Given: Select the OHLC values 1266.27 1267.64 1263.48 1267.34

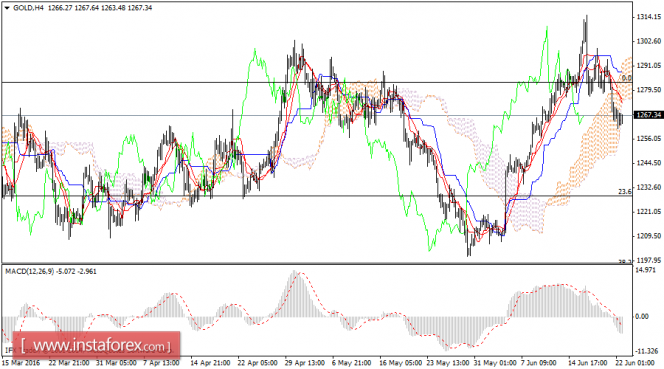Looking at the screenshot, I should point(100,8).
